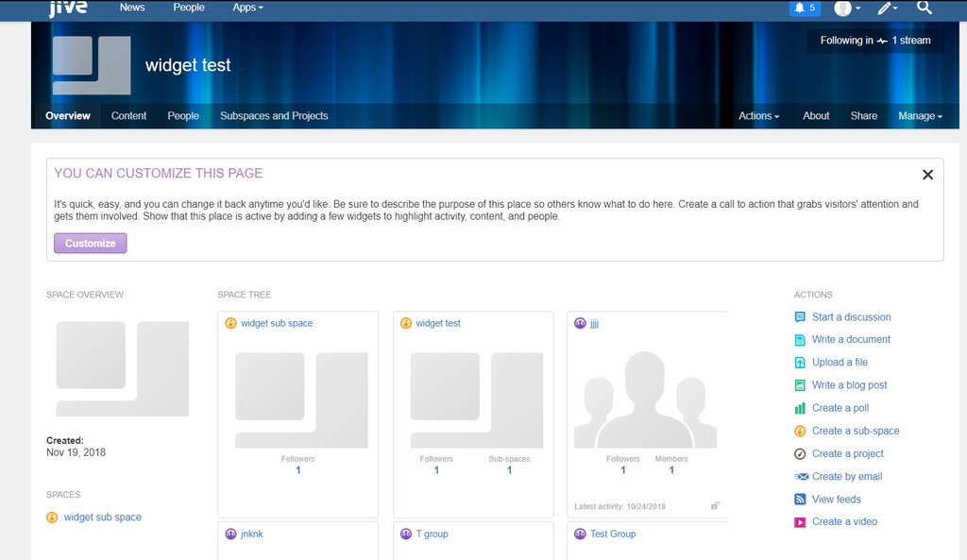The width and height of the screenshot is (967, 560).
Task: Open the notifications bell icon
Action: [805, 8]
